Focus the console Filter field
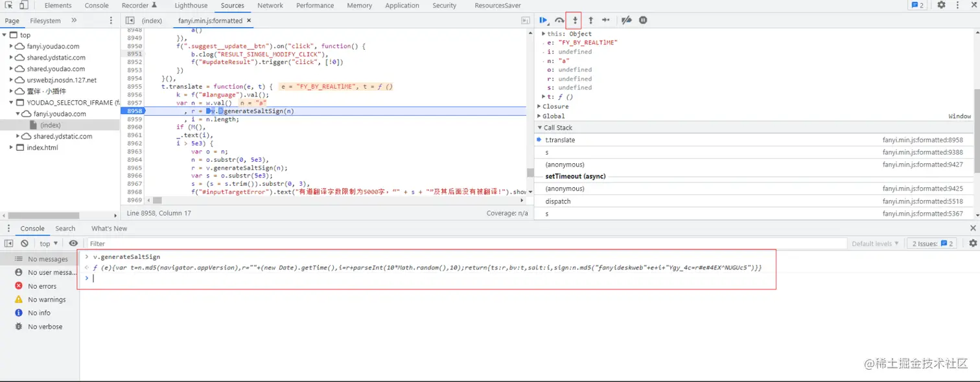The width and height of the screenshot is (980, 382). [465, 243]
